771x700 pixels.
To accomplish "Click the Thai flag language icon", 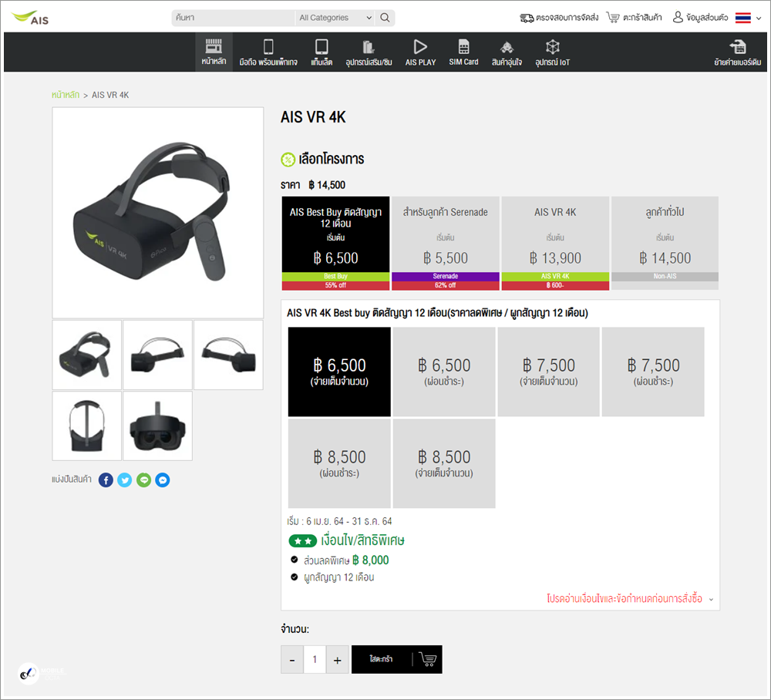I will (x=743, y=18).
